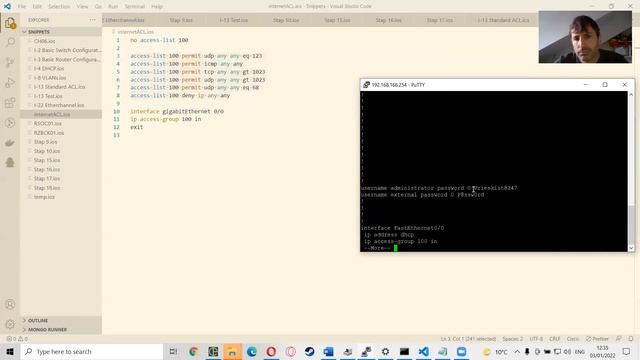This screenshot has width=640, height=360.
Task: Open the Extensions view
Action: 10,102
